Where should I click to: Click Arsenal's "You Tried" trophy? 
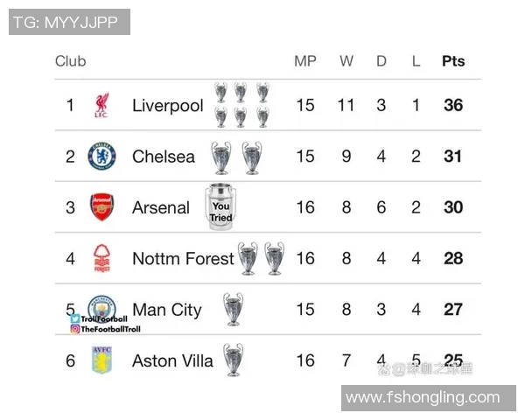[220, 207]
